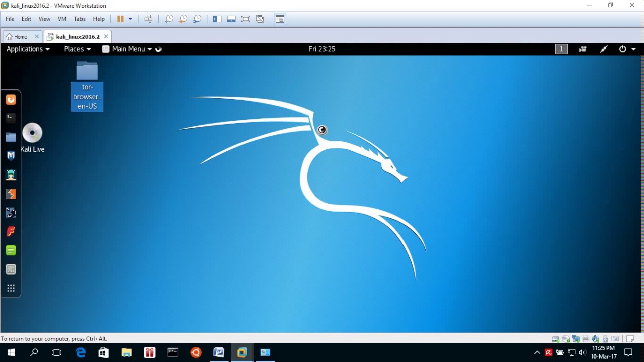This screenshot has width=644, height=362.
Task: Click the VMware library sidebar icon
Action: point(217,19)
